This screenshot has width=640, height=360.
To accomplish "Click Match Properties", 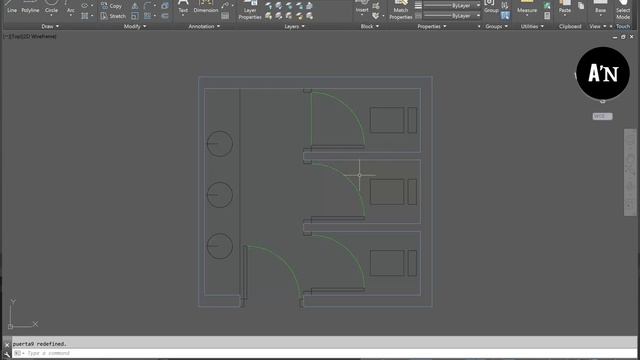I will pos(400,10).
